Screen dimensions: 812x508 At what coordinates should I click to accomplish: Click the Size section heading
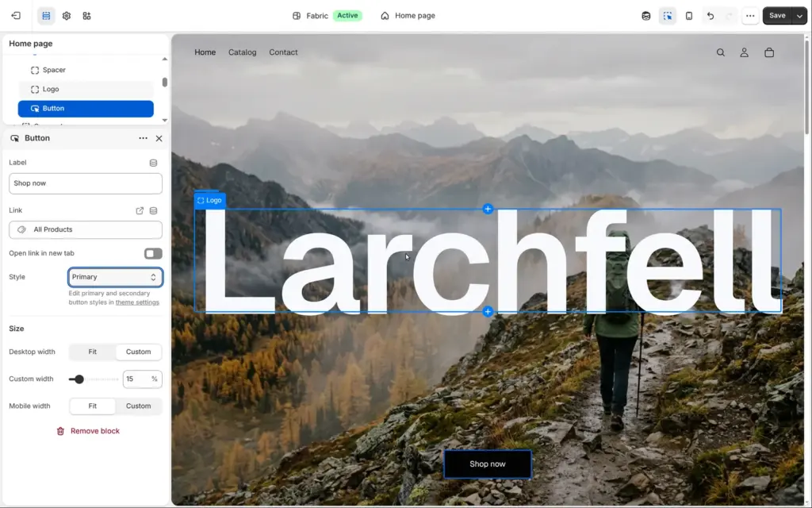click(x=17, y=329)
